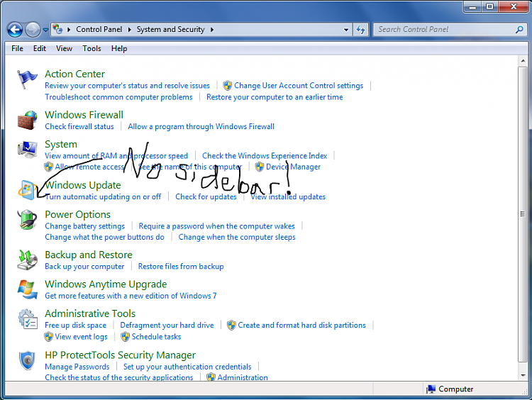Click System and Security breadcrumb

[171, 30]
